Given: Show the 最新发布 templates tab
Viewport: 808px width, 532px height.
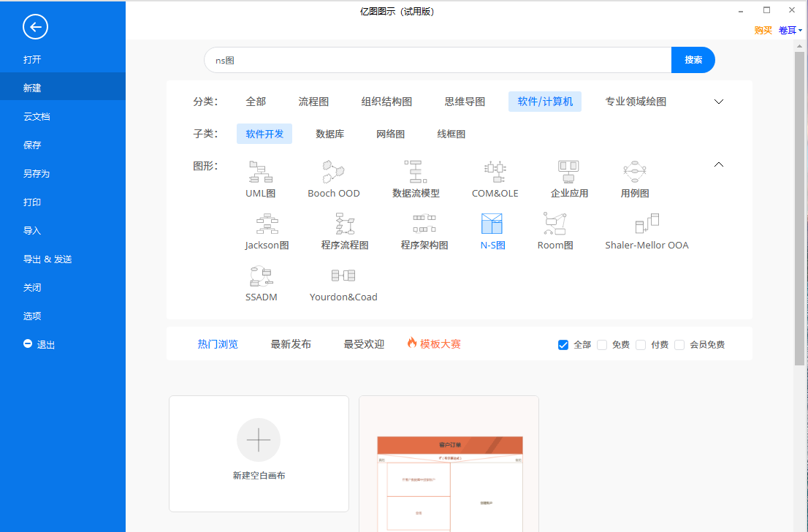Looking at the screenshot, I should click(291, 344).
